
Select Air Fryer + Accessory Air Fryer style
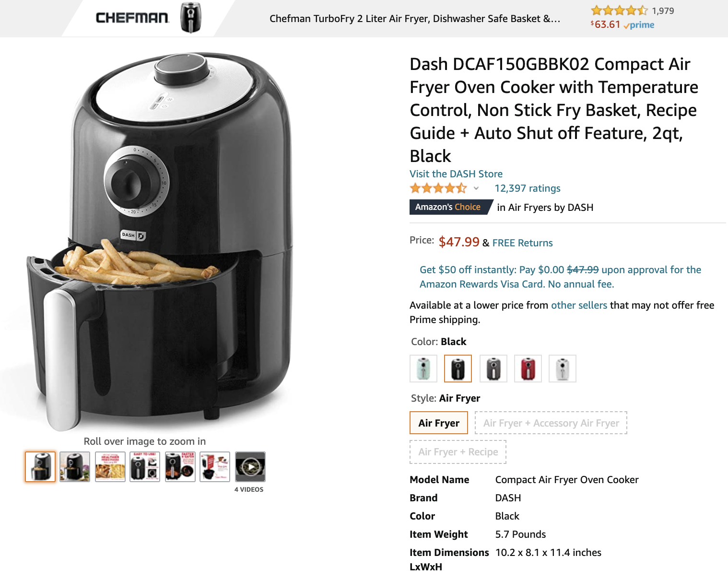pyautogui.click(x=551, y=423)
